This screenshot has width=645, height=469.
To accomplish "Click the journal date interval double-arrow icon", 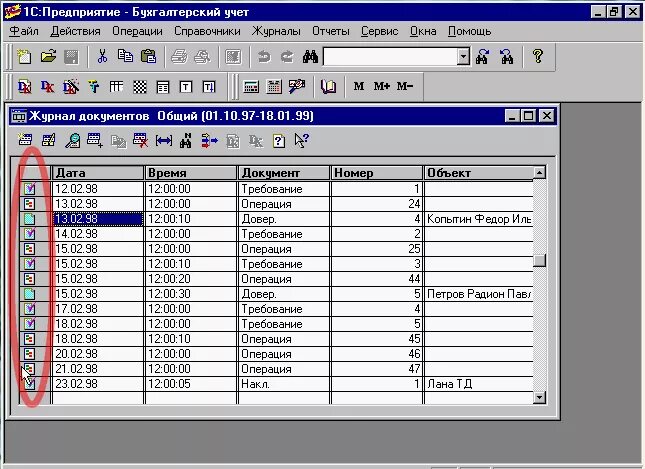I will pyautogui.click(x=164, y=141).
